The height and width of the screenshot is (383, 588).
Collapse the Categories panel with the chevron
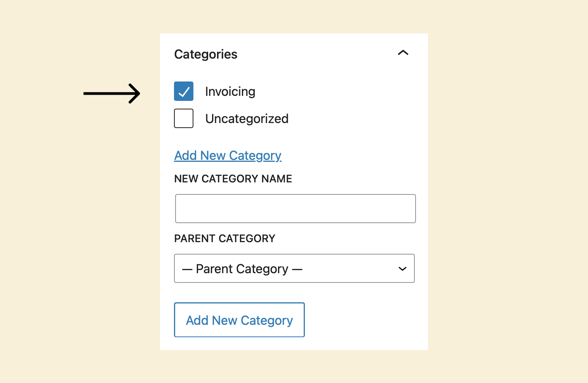(x=403, y=53)
